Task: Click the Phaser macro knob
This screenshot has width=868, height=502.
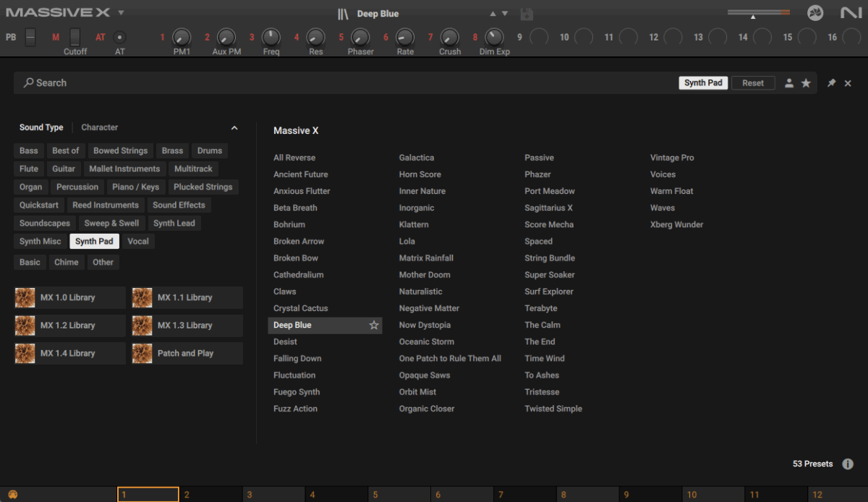Action: [x=360, y=37]
